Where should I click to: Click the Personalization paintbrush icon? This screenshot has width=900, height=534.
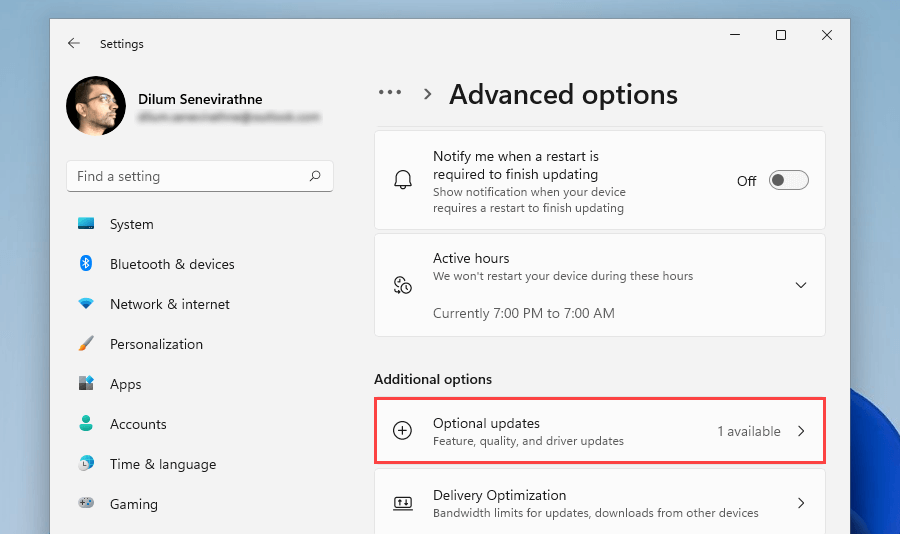point(86,344)
